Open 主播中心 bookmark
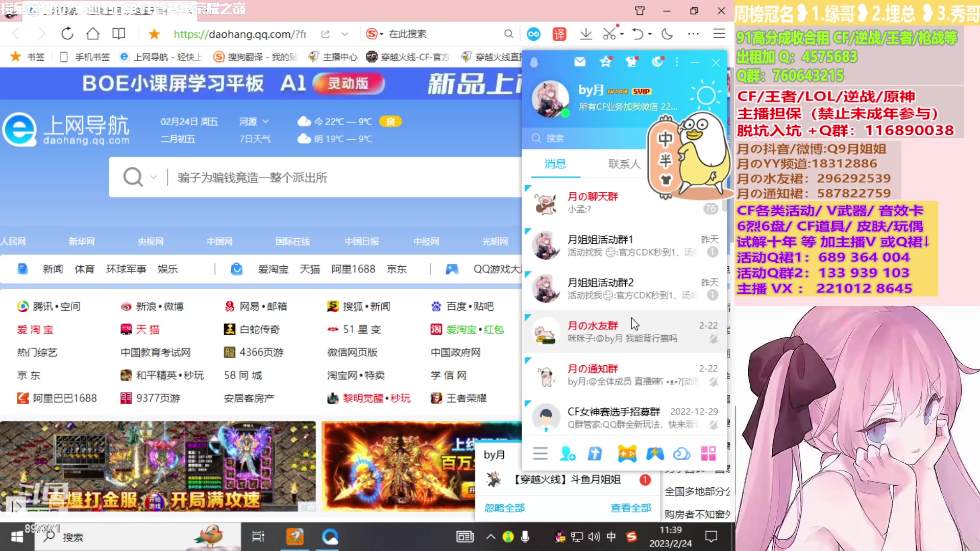 333,57
